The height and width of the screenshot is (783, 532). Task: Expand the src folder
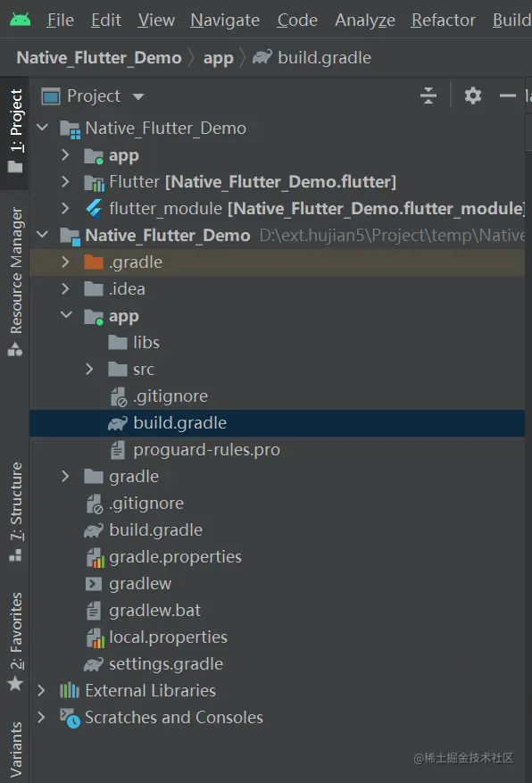[x=89, y=369]
